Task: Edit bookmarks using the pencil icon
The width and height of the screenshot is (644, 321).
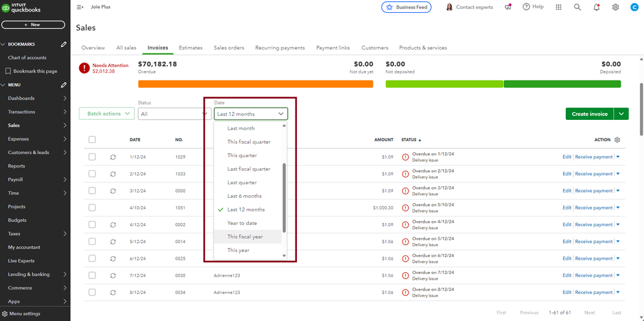Action: tap(64, 44)
